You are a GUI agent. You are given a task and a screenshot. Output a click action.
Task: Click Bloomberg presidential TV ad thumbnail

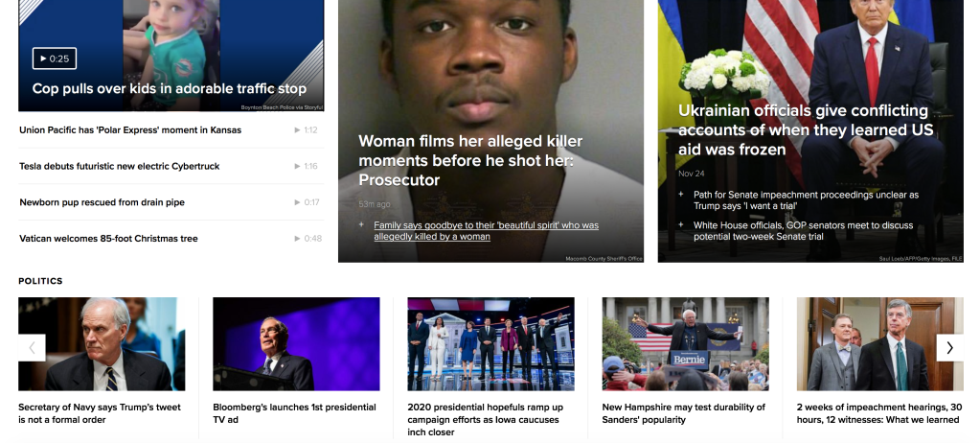tap(296, 343)
